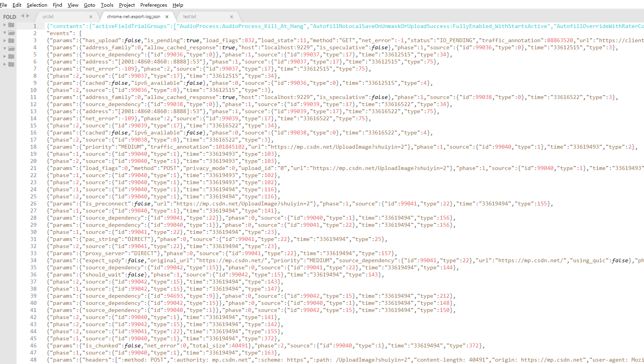This screenshot has width=644, height=364.
Task: Open the Preferences menu
Action: click(x=154, y=5)
